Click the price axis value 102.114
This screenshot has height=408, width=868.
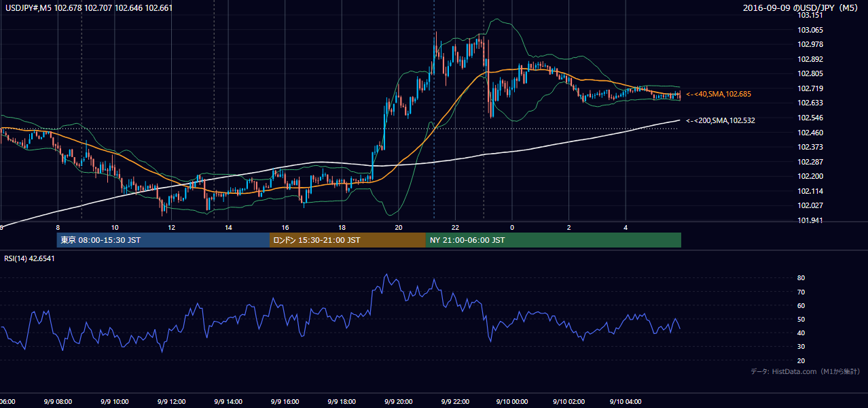click(810, 191)
